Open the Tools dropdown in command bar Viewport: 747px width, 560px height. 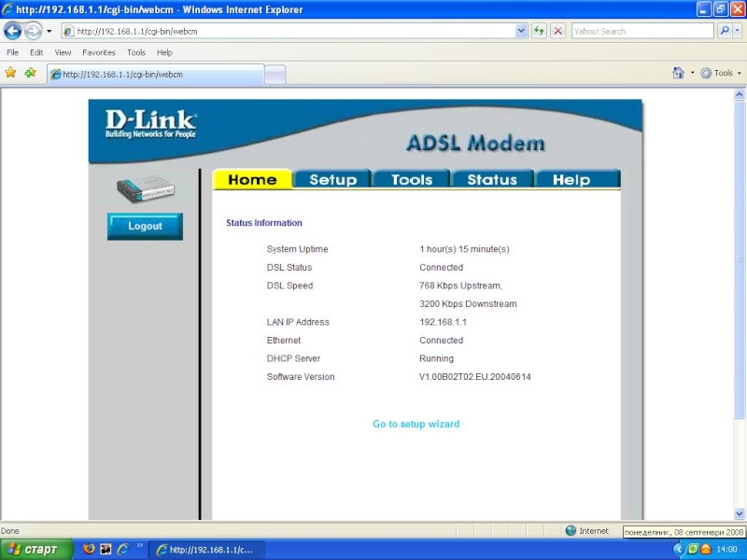pos(723,73)
